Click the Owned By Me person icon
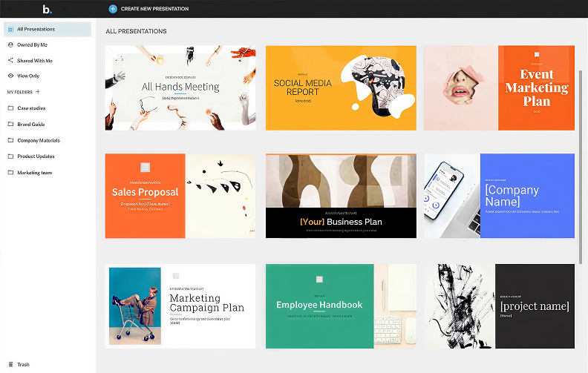The width and height of the screenshot is (588, 373). coord(10,45)
